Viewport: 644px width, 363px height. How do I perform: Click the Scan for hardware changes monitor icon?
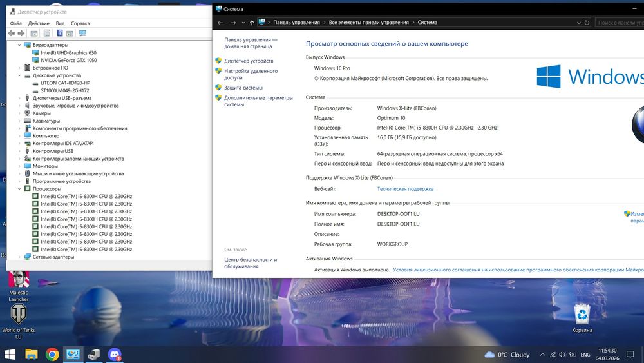tap(82, 34)
